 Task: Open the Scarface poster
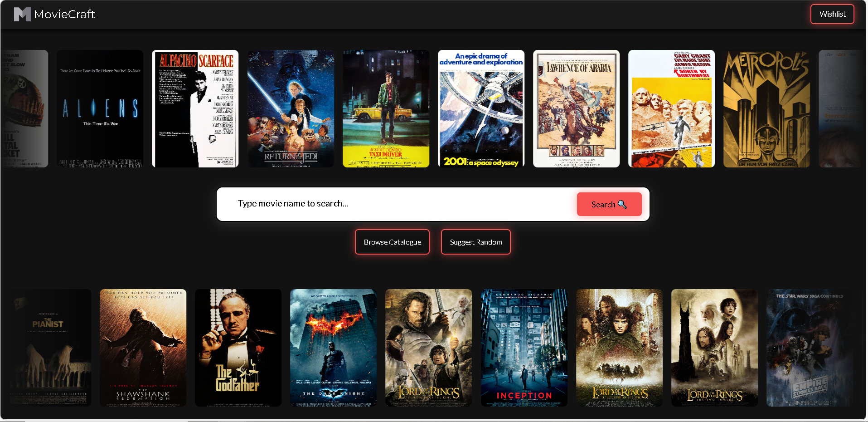[x=195, y=108]
